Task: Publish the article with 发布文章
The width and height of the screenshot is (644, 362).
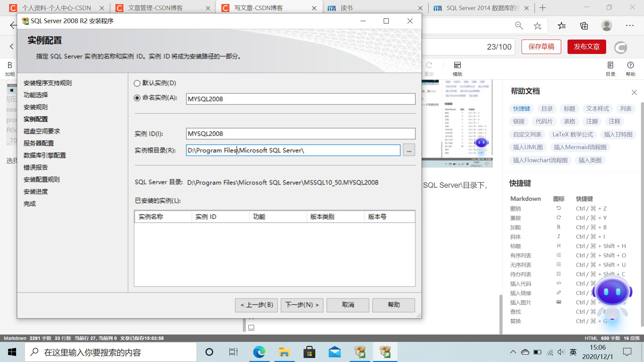Action: click(x=587, y=47)
